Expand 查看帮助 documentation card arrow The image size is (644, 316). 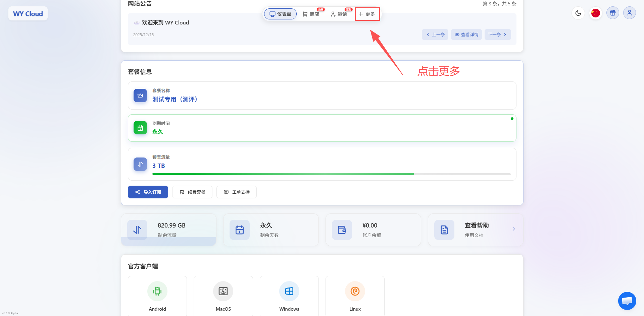(513, 229)
